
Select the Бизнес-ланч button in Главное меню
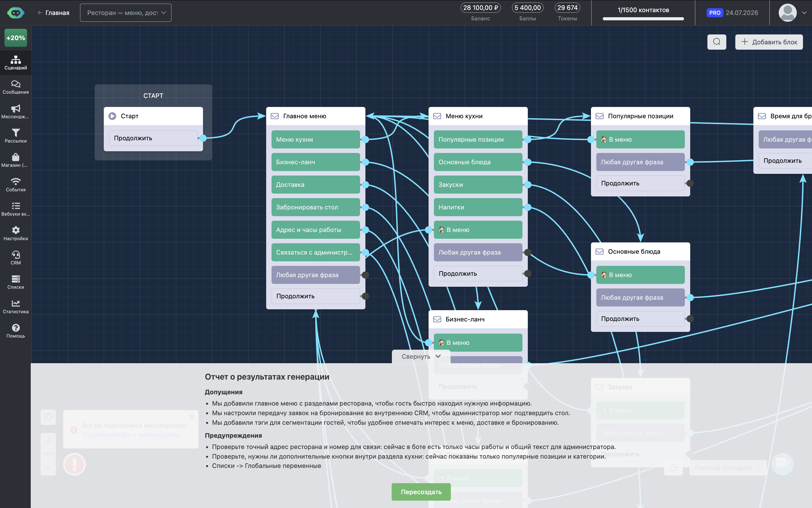pos(316,162)
